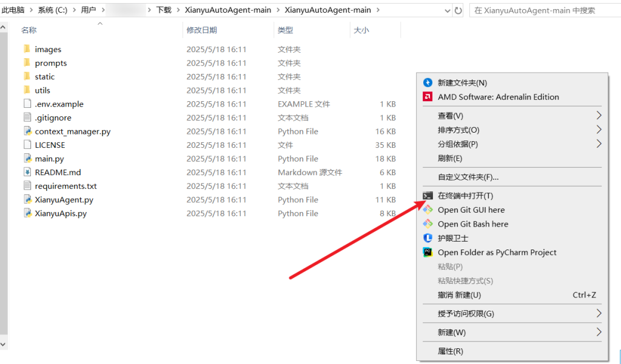
Task: Select 撤消 新建(U) menu entry
Action: (x=459, y=295)
